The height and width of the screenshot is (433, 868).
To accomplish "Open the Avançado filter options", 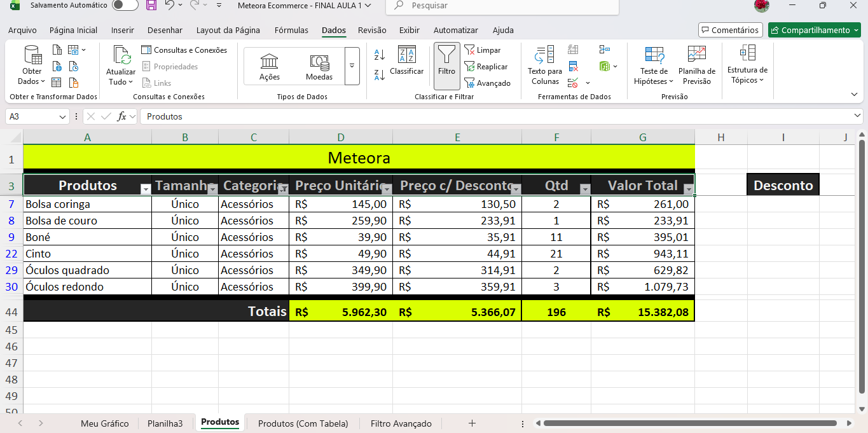I will [x=487, y=83].
